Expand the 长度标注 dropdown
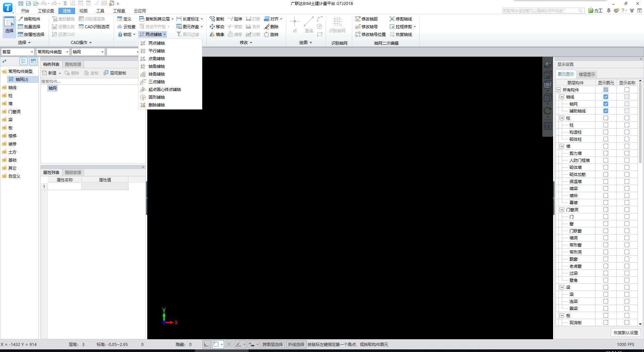This screenshot has width=644, height=352. click(x=202, y=19)
